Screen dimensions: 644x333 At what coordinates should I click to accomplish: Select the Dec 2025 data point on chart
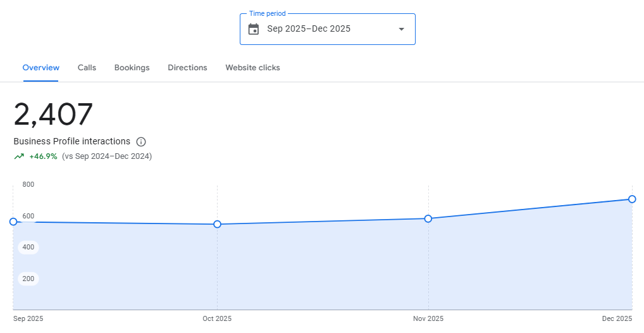pos(632,199)
